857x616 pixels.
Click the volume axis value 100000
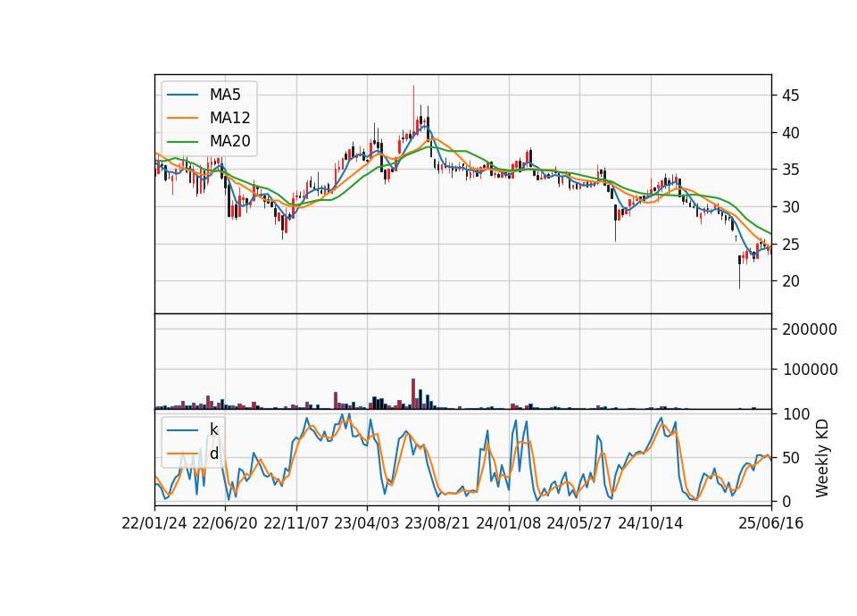(x=810, y=370)
